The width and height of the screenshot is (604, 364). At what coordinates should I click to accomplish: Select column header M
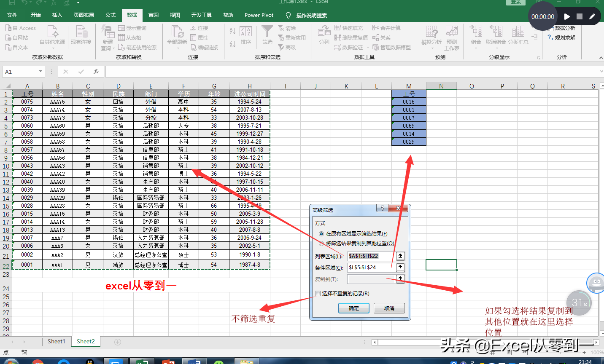[x=409, y=86]
